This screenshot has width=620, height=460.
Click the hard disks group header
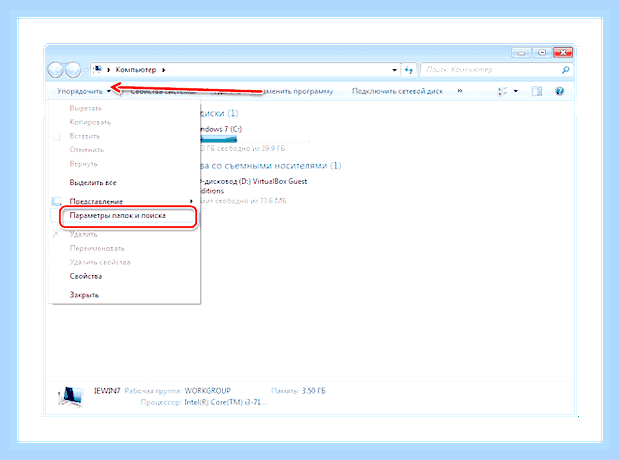click(x=219, y=113)
